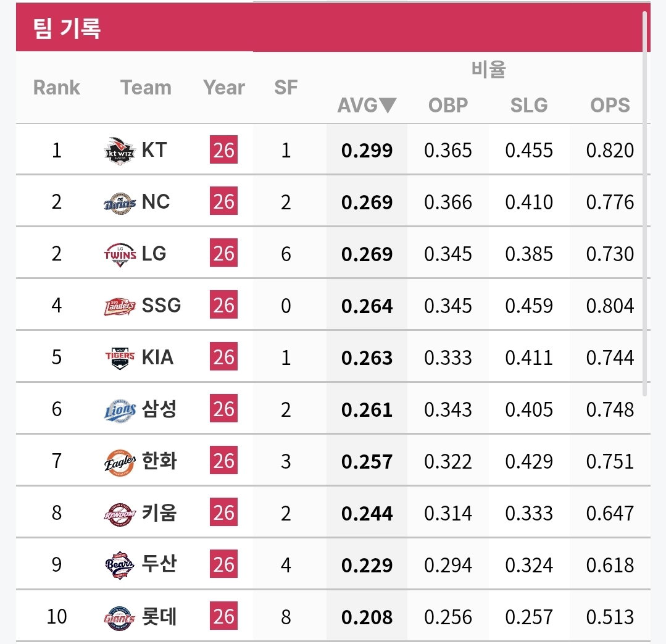The width and height of the screenshot is (666, 644).
Task: Click KT's red year 26 badge
Action: tap(223, 149)
